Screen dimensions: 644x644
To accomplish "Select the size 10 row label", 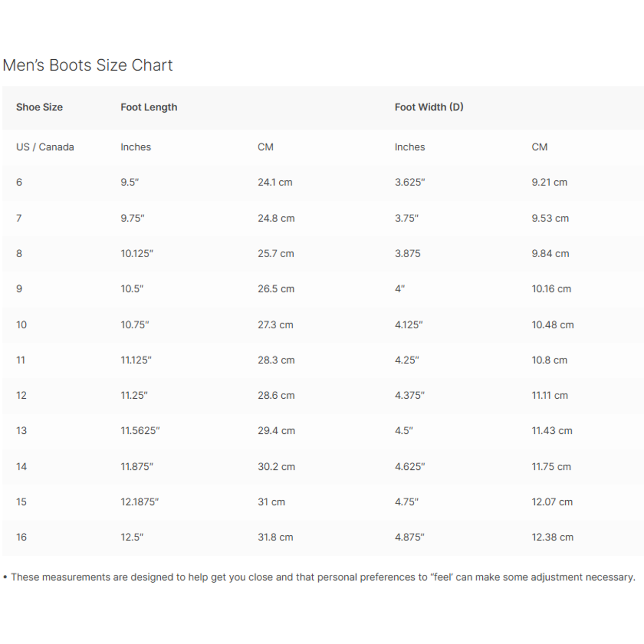I will (x=21, y=325).
